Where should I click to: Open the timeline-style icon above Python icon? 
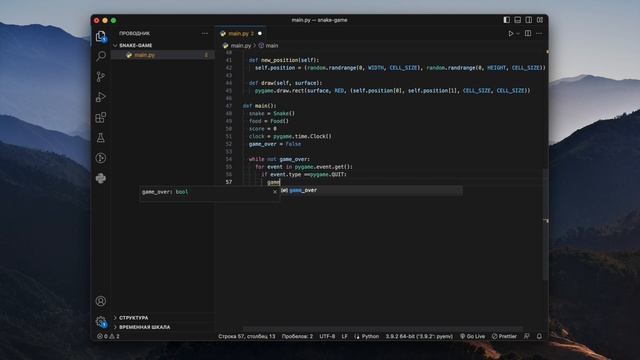pos(101,158)
